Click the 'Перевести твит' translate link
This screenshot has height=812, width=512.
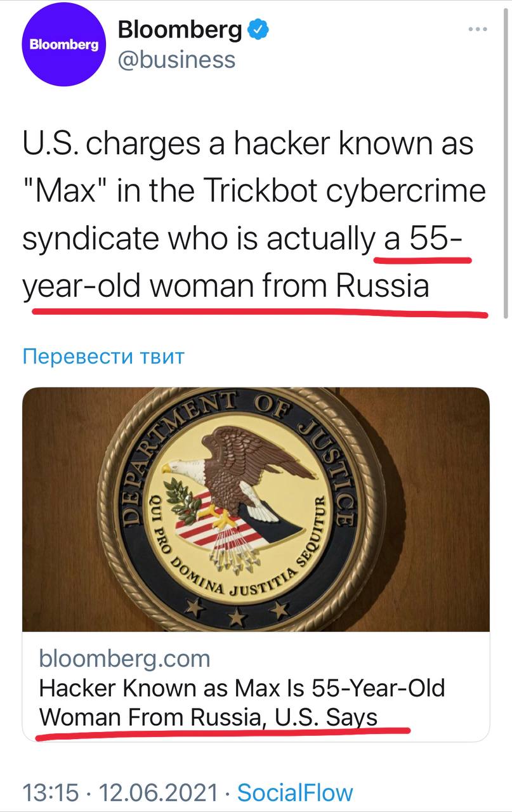(103, 357)
